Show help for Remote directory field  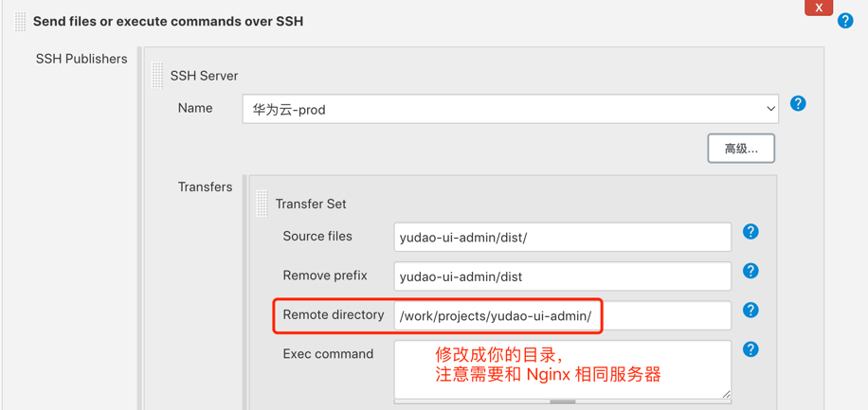pos(750,311)
